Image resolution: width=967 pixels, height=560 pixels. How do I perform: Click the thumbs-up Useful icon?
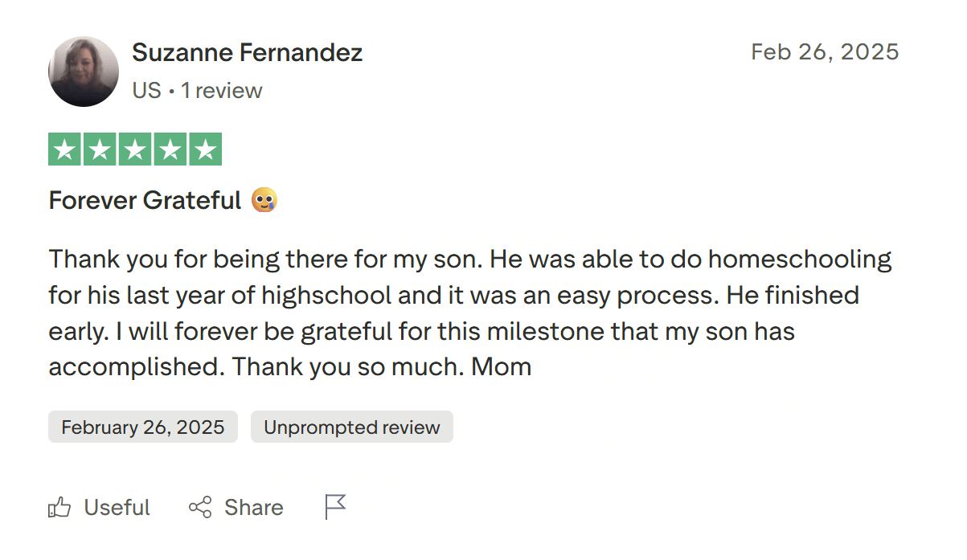pos(59,507)
